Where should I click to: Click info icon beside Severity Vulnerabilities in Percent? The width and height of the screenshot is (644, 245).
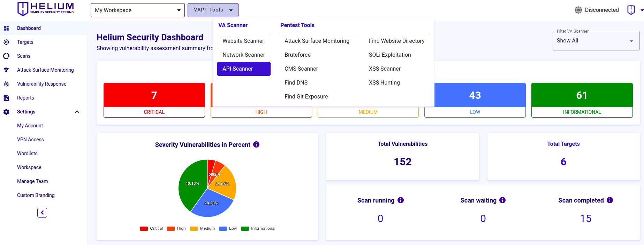(x=256, y=144)
